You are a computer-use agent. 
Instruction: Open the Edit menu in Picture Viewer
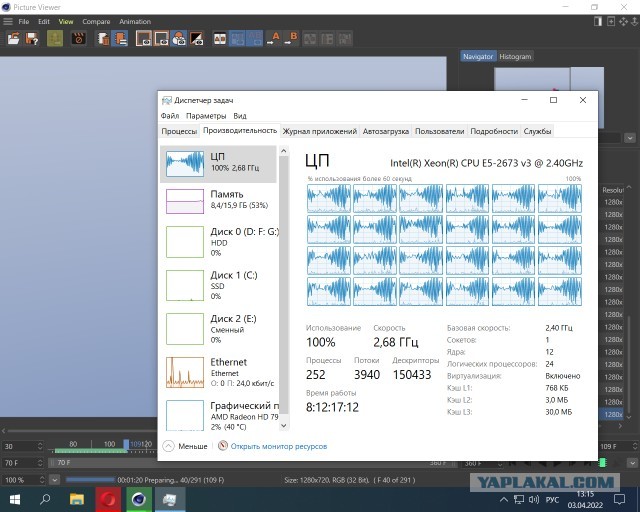tap(44, 22)
